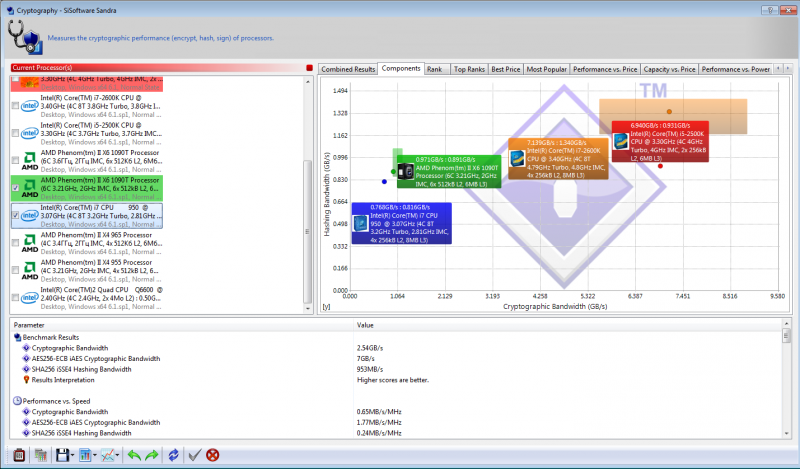800x469 pixels.
Task: Open the line graph icon's dropdown arrow
Action: tap(118, 455)
